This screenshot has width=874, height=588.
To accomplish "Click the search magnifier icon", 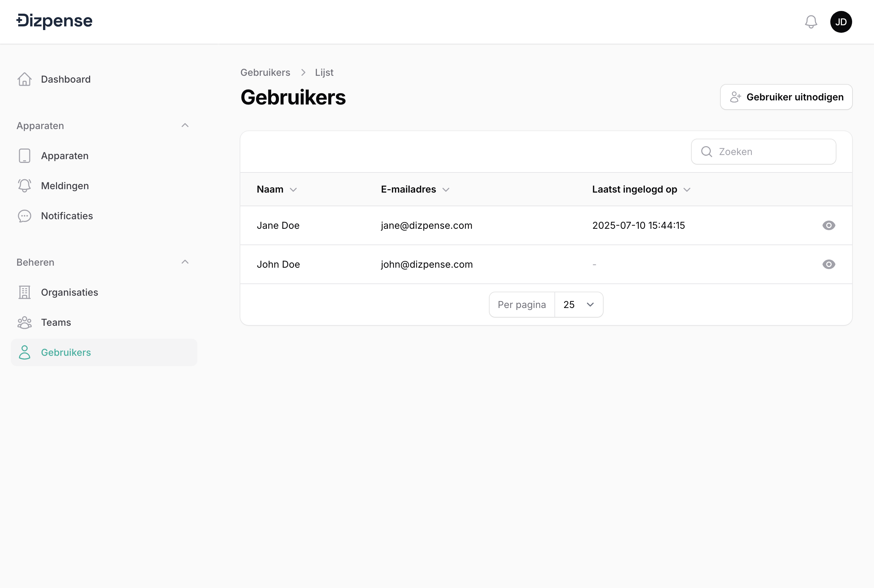I will (706, 152).
